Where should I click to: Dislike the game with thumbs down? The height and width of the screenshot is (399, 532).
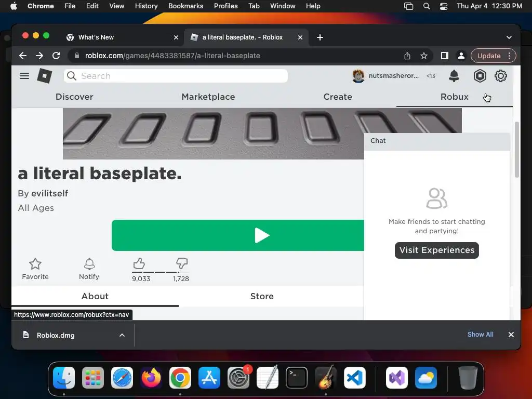click(182, 263)
